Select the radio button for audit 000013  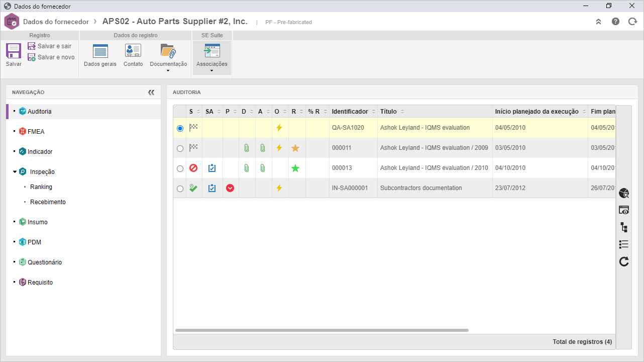click(x=180, y=168)
